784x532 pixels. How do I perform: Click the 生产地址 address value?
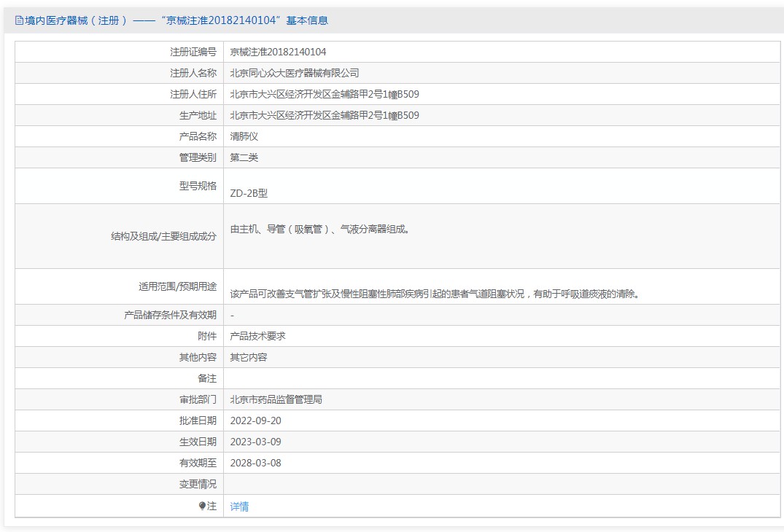(325, 115)
